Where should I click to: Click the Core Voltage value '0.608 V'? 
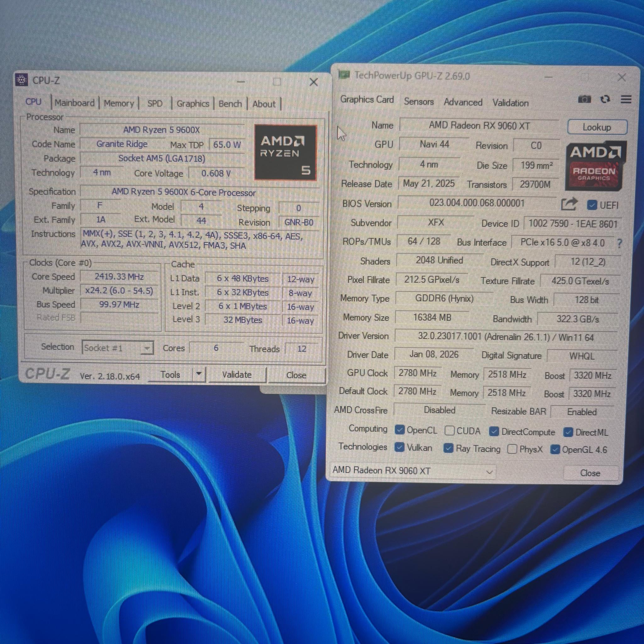216,173
